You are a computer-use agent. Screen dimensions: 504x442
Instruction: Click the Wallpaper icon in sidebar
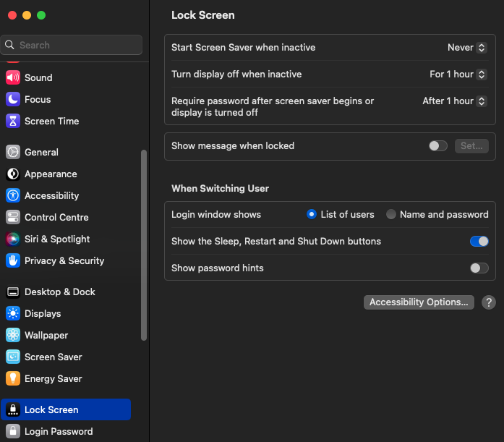[13, 335]
